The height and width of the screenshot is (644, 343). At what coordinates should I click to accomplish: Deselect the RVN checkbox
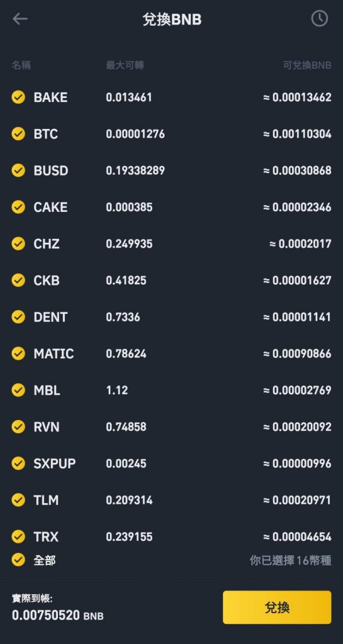[18, 427]
